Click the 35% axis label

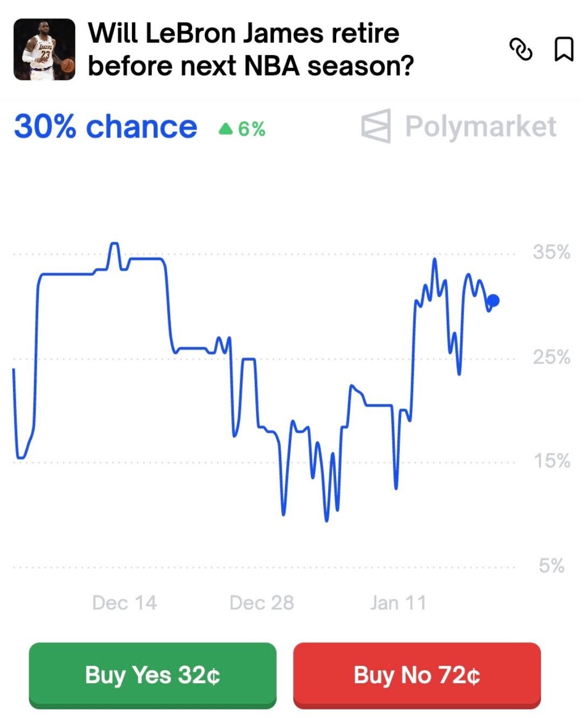click(551, 252)
